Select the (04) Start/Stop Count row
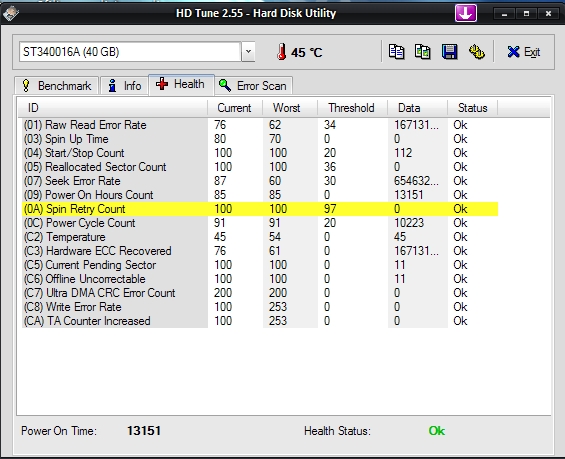This screenshot has width=565, height=459. [x=260, y=153]
